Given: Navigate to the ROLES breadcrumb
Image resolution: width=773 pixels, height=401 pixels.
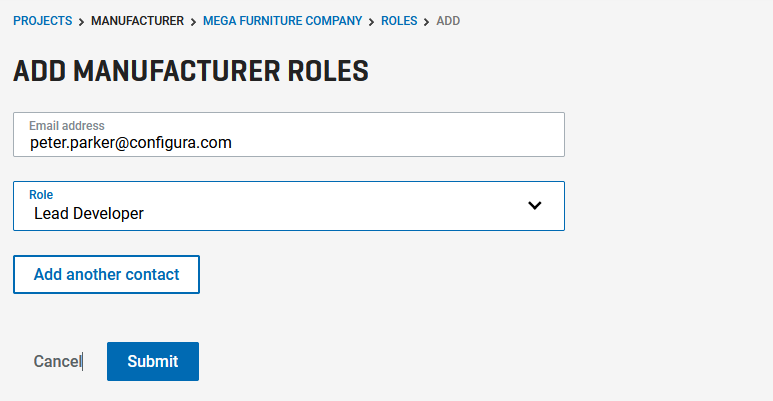Looking at the screenshot, I should (x=399, y=21).
